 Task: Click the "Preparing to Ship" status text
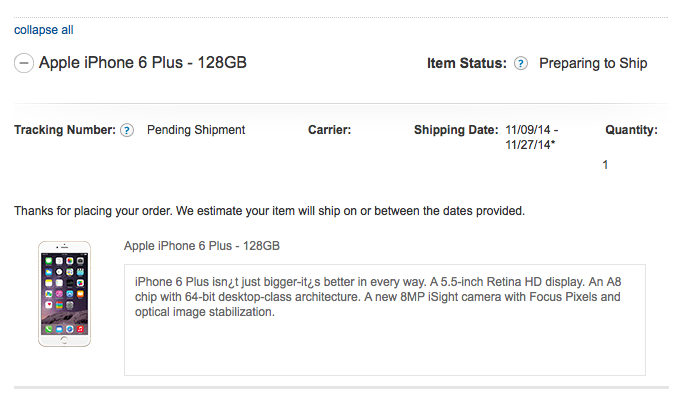(x=593, y=64)
